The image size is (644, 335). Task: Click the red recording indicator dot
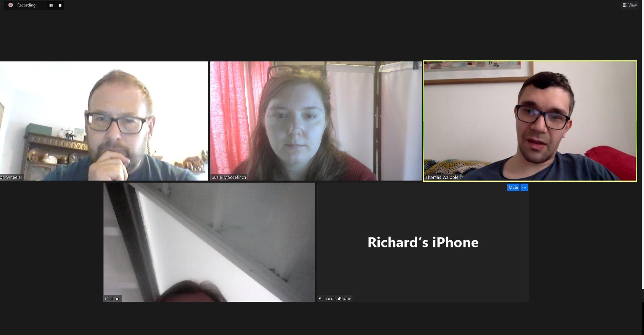11,5
